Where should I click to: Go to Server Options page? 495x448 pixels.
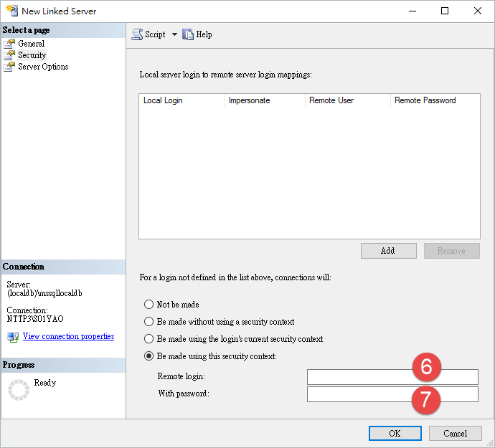43,67
